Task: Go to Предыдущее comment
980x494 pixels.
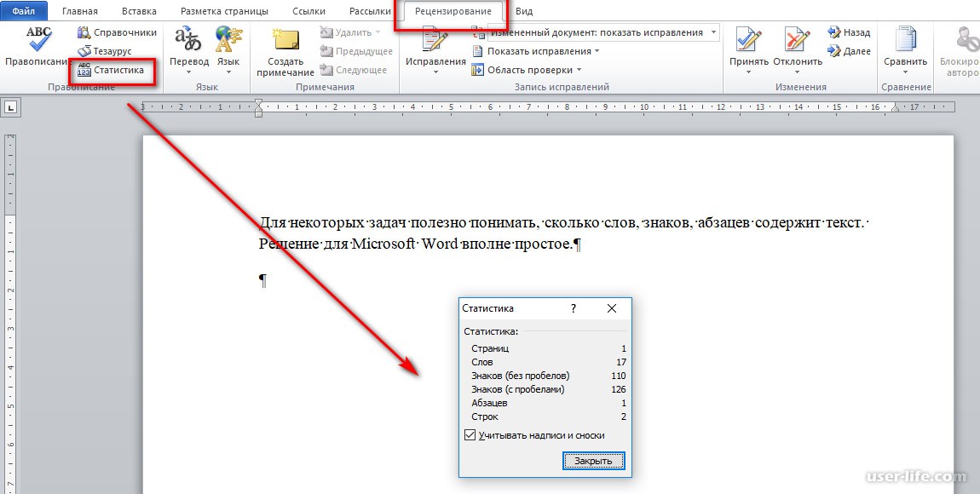Action: tap(356, 51)
